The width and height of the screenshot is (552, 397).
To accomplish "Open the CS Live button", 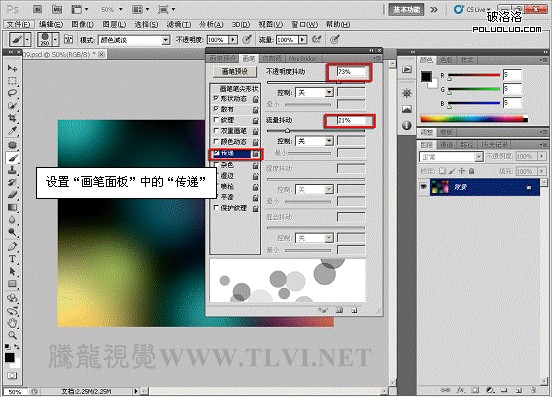I will click(x=473, y=10).
